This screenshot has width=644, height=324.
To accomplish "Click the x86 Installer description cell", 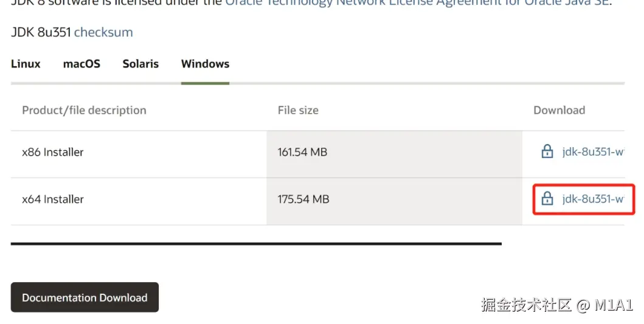I will 53,152.
